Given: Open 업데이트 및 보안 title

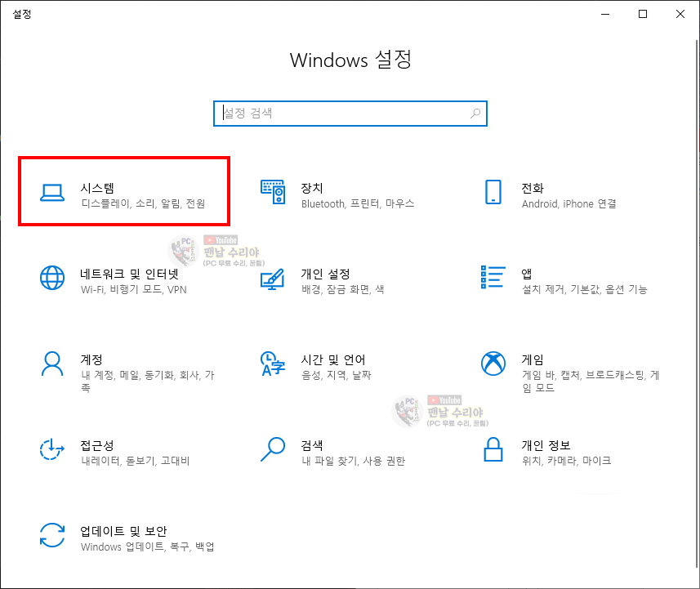Looking at the screenshot, I should coord(123,531).
